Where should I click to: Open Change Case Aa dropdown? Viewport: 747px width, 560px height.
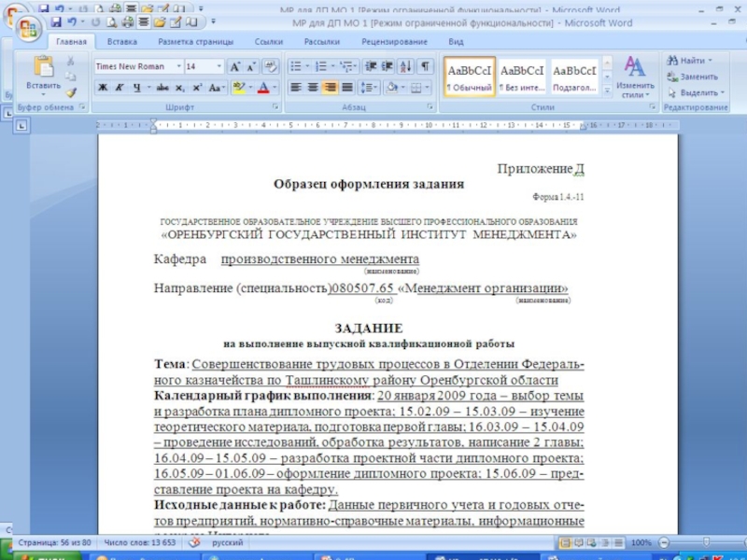pyautogui.click(x=217, y=88)
